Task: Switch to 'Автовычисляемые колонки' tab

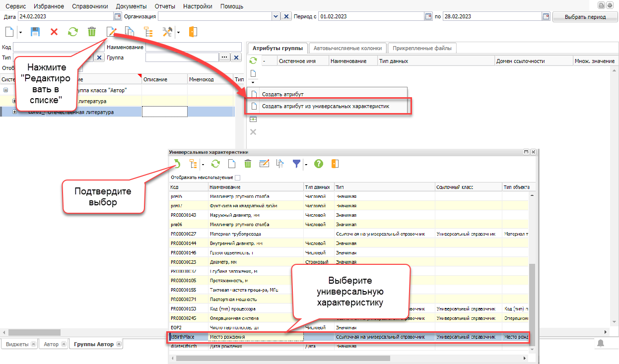Action: click(x=347, y=48)
